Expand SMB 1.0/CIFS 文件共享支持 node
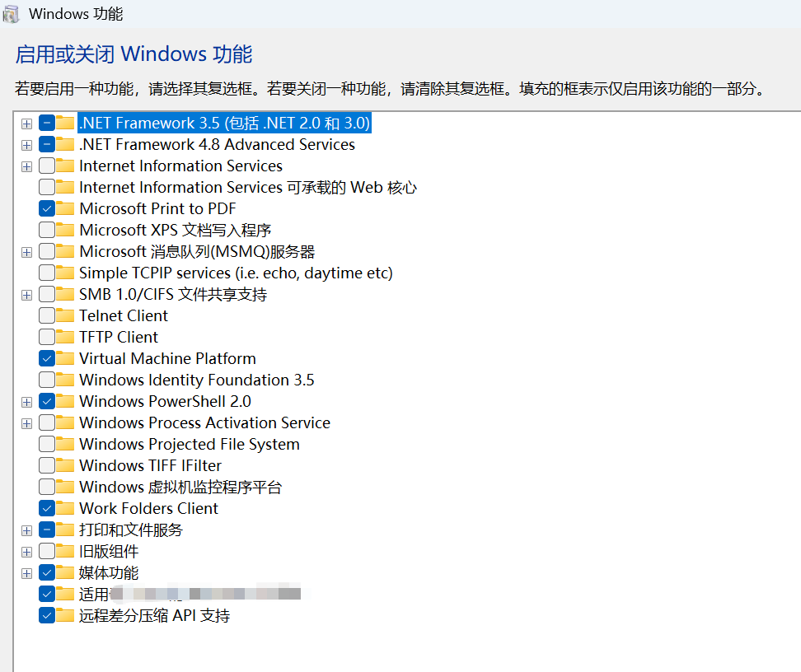 (x=26, y=295)
